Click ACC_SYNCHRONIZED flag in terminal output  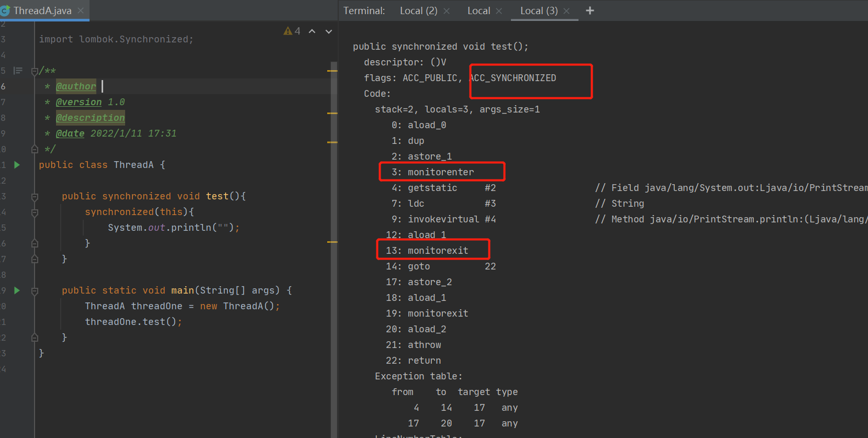513,78
